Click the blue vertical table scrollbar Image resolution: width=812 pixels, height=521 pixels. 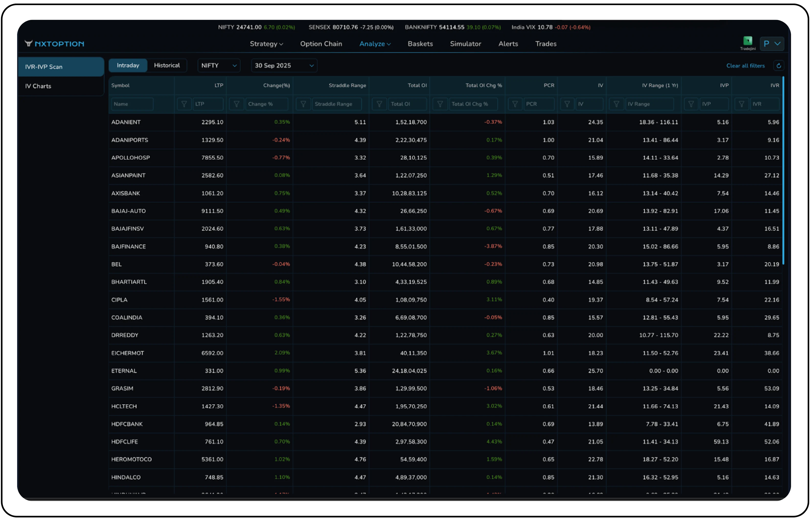point(783,171)
